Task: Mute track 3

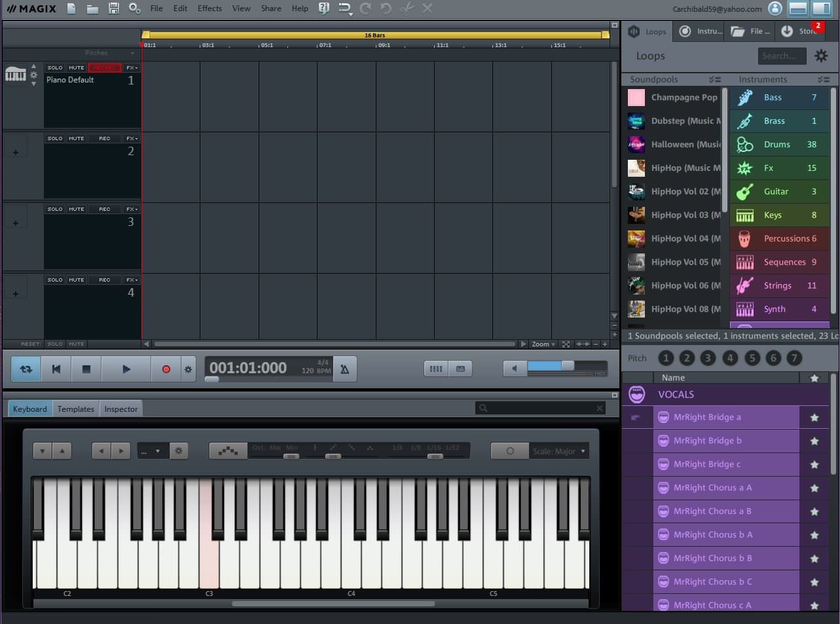Action: [x=77, y=209]
